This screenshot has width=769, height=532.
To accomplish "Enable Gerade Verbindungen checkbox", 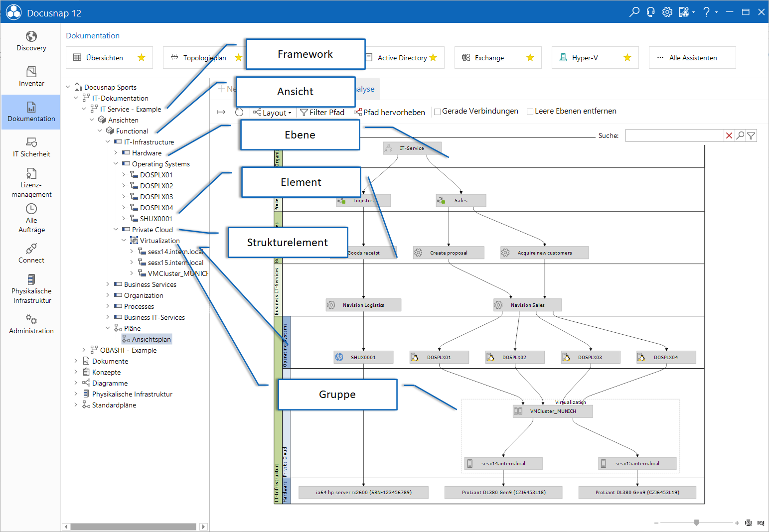I will (437, 112).
